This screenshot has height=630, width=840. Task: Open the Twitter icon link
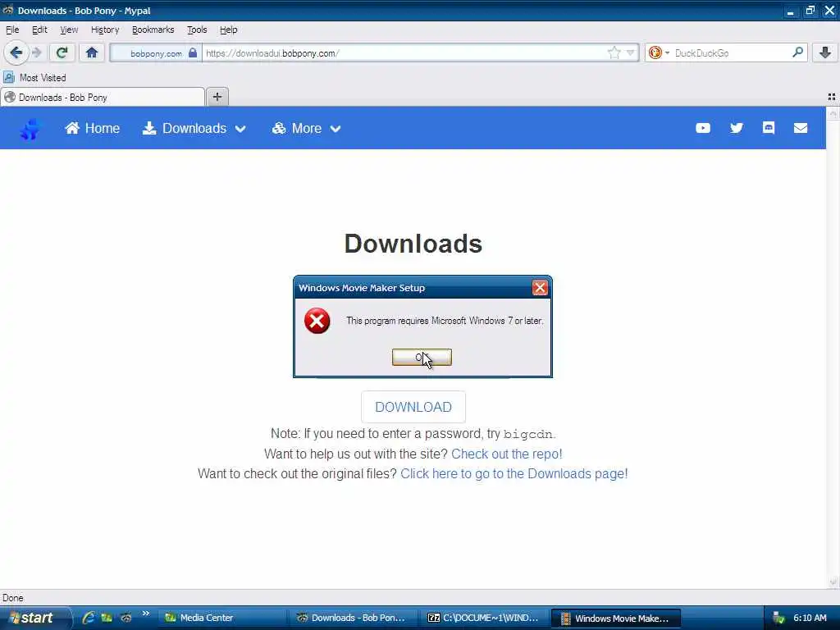point(737,128)
